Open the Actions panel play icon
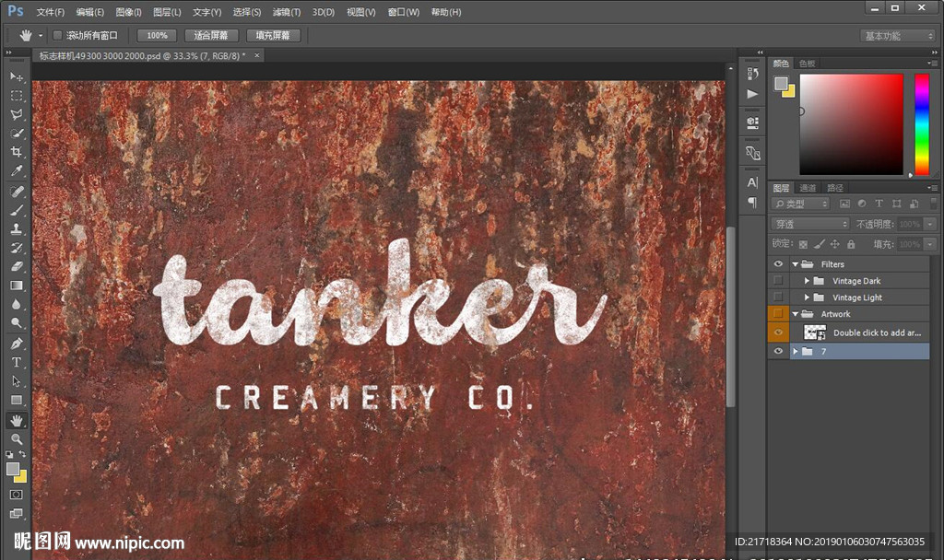The width and height of the screenshot is (944, 560). pos(752,94)
